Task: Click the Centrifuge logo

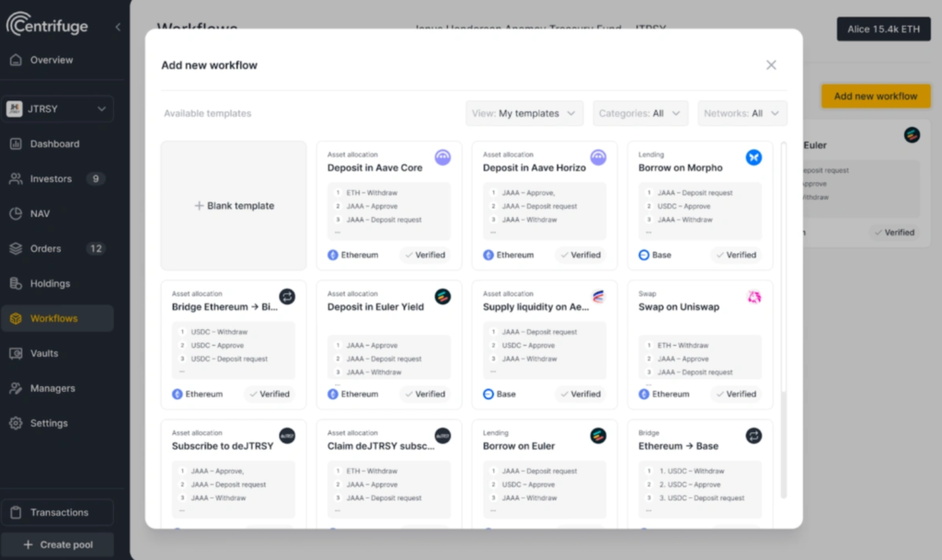Action: click(x=48, y=26)
